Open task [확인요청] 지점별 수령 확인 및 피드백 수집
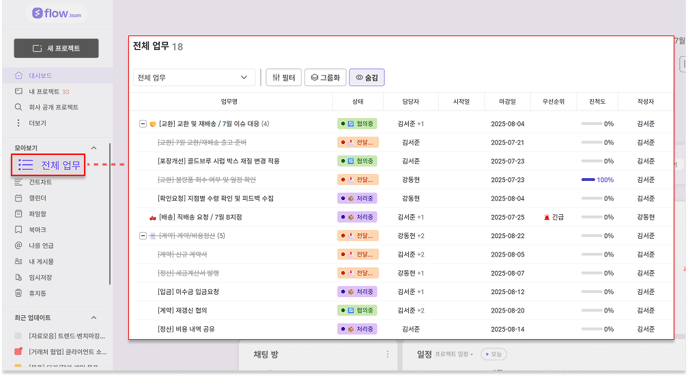Viewport: 688px width, 376px height. (215, 198)
